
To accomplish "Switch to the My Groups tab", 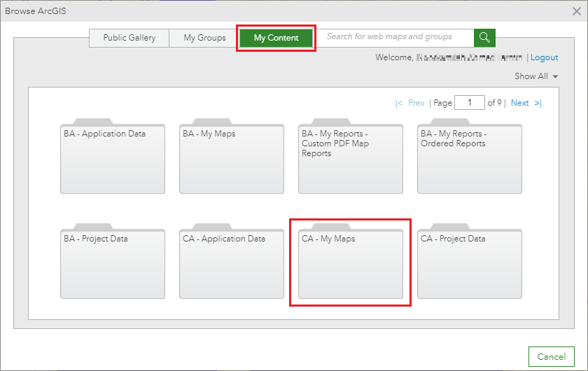I will 204,38.
